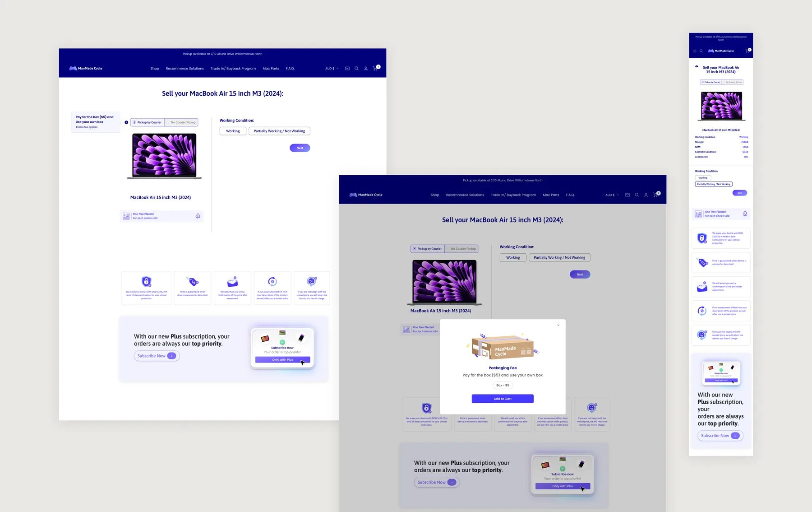Open the cart icon in the left desktop page header

(376, 68)
